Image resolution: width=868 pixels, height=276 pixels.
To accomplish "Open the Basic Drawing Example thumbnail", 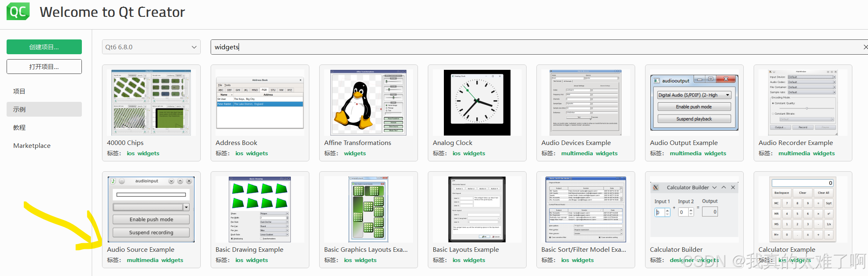I will click(x=260, y=209).
